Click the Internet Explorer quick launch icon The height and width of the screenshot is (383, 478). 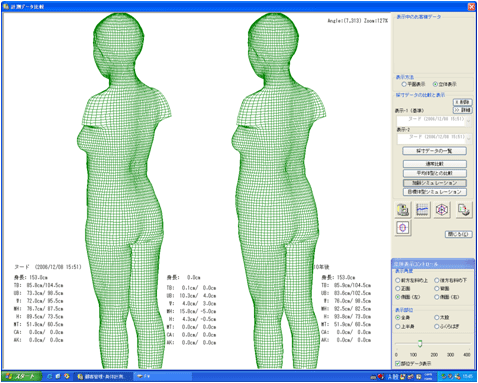coord(49,376)
